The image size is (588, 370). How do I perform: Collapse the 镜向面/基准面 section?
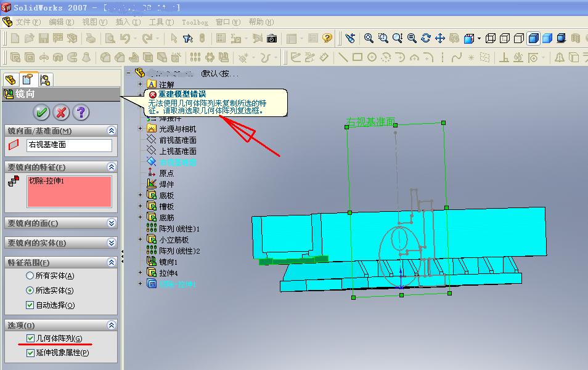click(112, 131)
